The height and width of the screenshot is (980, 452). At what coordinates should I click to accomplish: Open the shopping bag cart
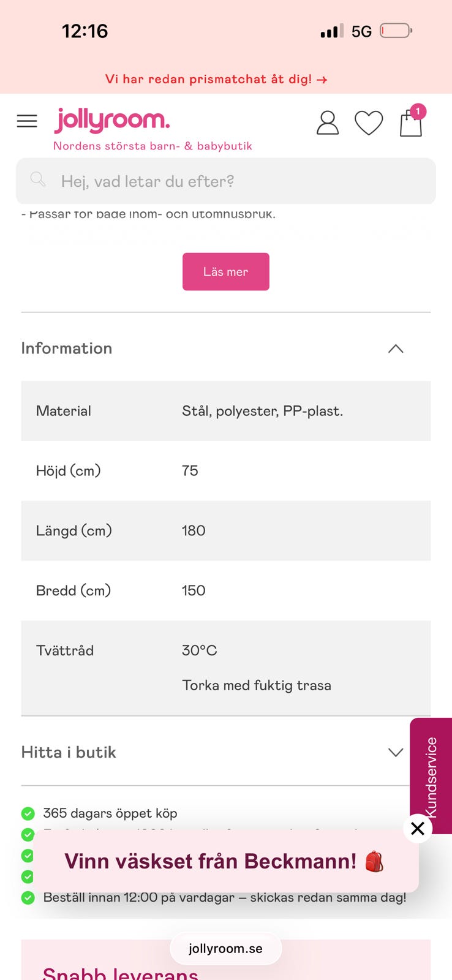point(412,121)
